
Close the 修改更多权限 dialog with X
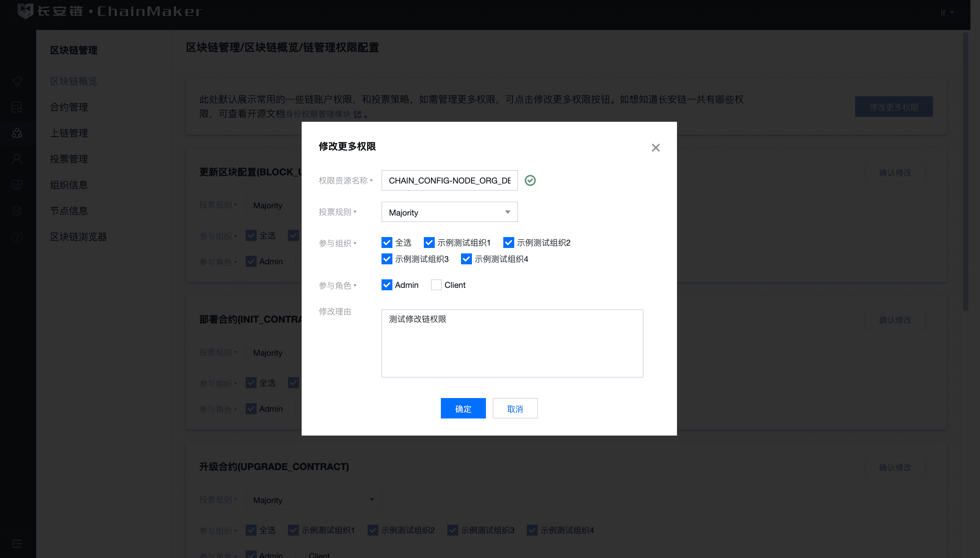click(655, 148)
